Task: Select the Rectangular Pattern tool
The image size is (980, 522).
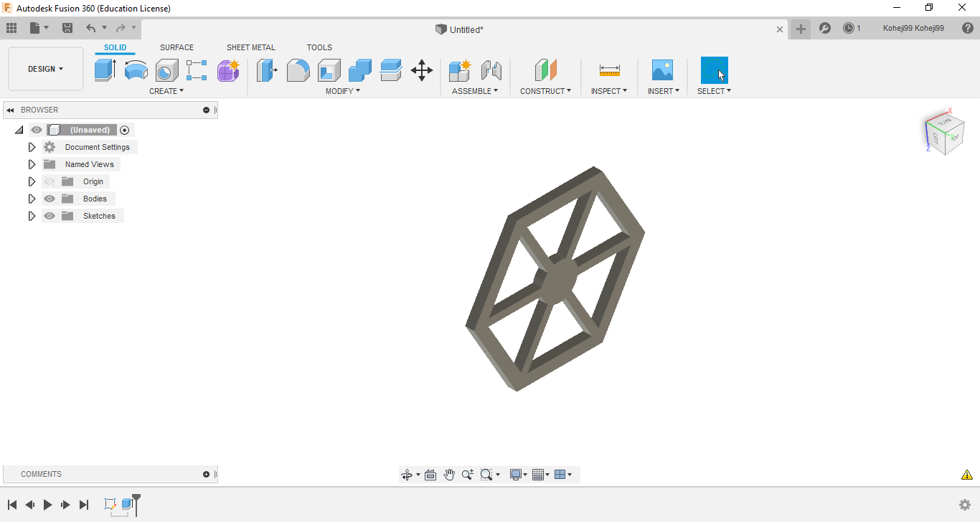Action: (197, 70)
